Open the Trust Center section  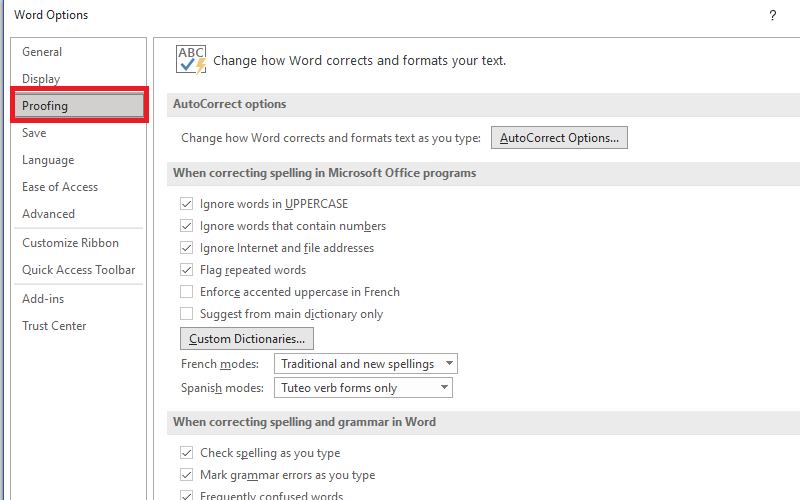(54, 326)
